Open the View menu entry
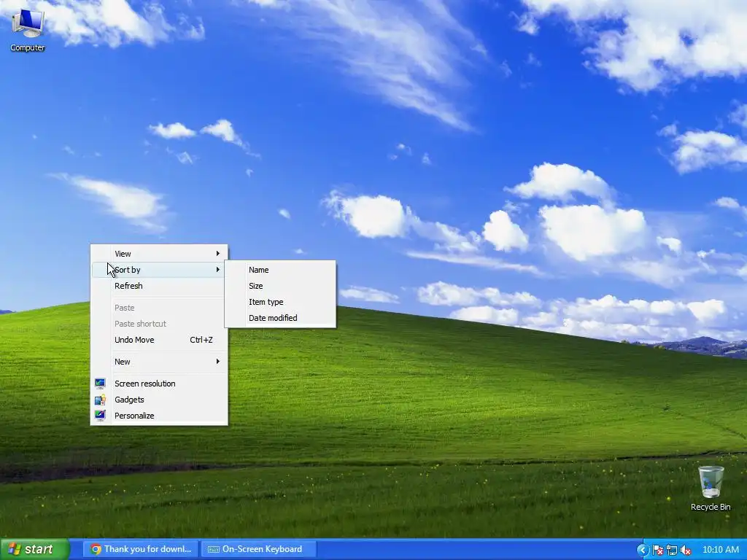This screenshot has width=747, height=560. pyautogui.click(x=158, y=254)
